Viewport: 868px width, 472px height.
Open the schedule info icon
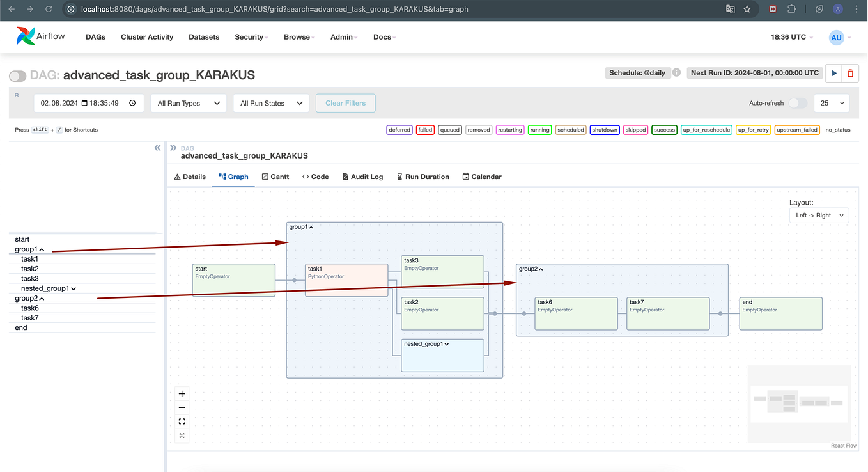[676, 73]
